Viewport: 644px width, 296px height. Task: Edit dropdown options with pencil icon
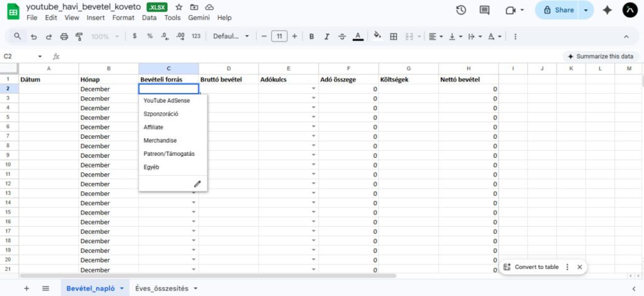[197, 184]
